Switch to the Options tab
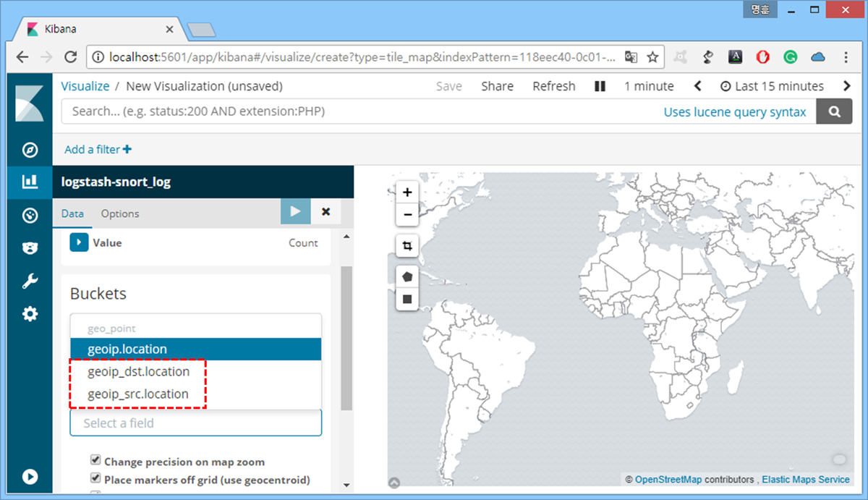Image resolution: width=868 pixels, height=500 pixels. [x=120, y=213]
